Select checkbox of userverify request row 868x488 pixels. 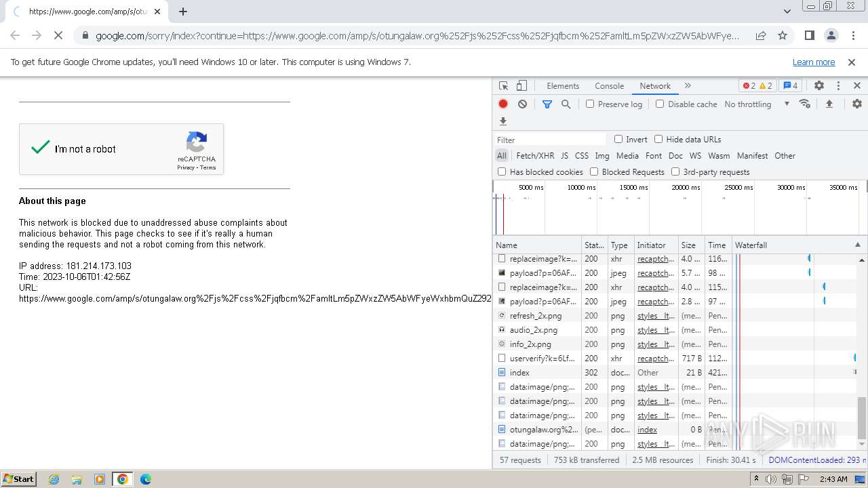[x=502, y=358]
